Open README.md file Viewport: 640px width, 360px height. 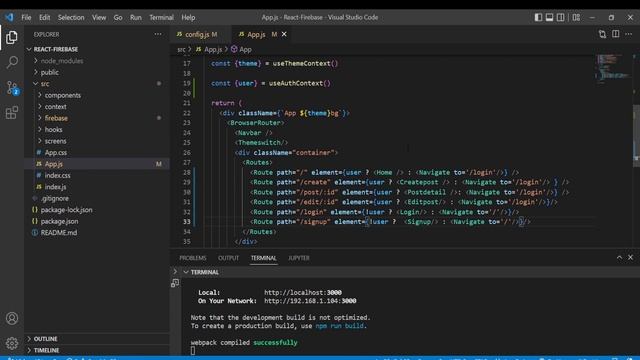point(97,232)
